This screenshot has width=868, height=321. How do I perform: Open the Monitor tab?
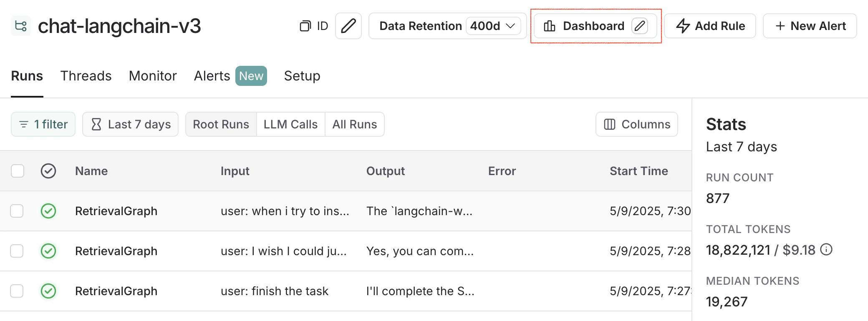tap(153, 76)
